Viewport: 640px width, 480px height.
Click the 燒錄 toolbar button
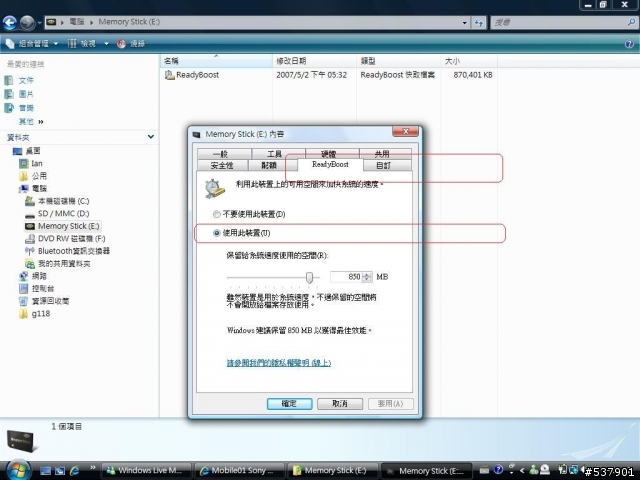(x=131, y=44)
